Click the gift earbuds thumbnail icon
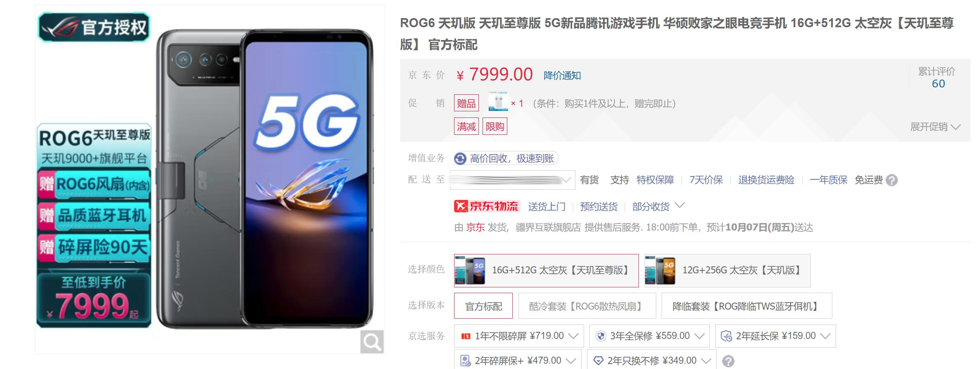Viewport: 980px width, 369px height. 498,102
